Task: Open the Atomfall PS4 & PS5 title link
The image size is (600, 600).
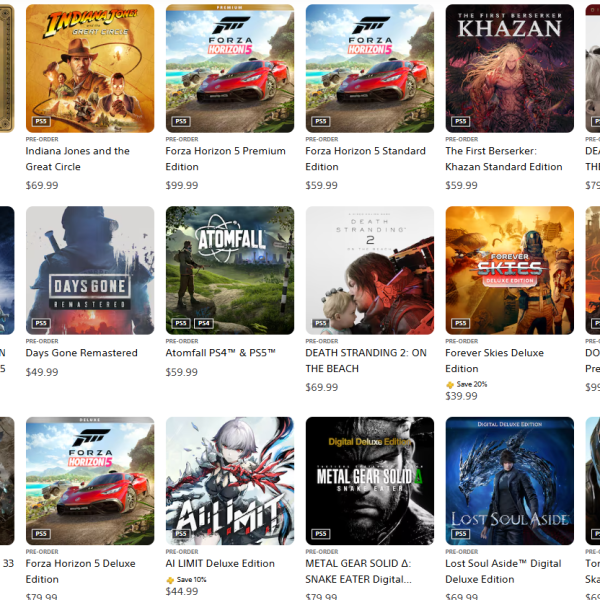Action: (x=220, y=353)
